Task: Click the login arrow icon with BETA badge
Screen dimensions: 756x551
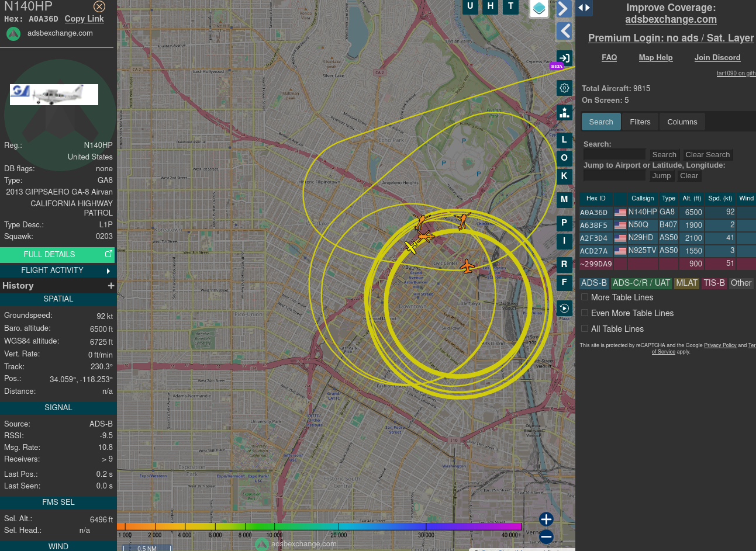Action: (564, 58)
